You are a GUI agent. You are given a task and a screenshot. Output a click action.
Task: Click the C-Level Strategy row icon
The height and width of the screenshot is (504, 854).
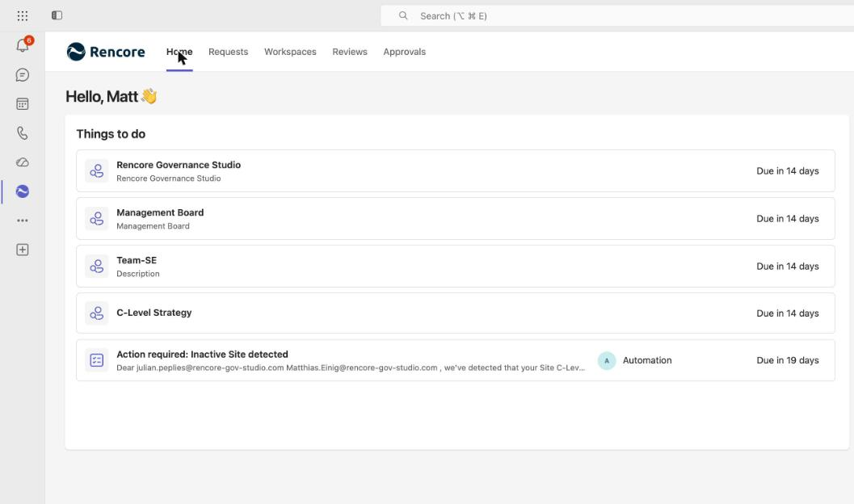tap(97, 313)
